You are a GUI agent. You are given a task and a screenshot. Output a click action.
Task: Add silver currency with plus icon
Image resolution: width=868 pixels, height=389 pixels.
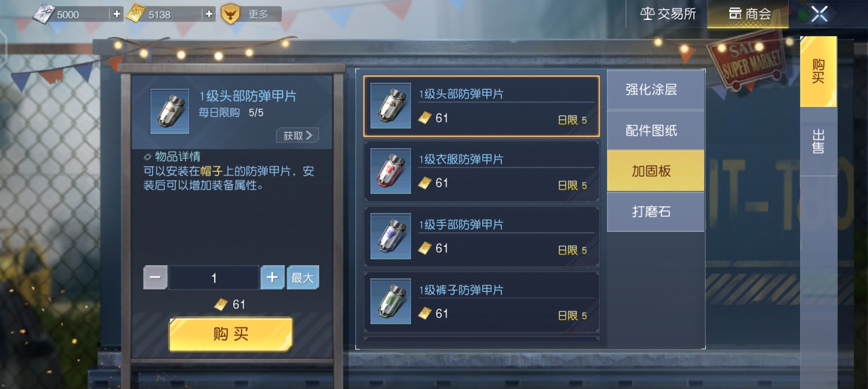116,14
